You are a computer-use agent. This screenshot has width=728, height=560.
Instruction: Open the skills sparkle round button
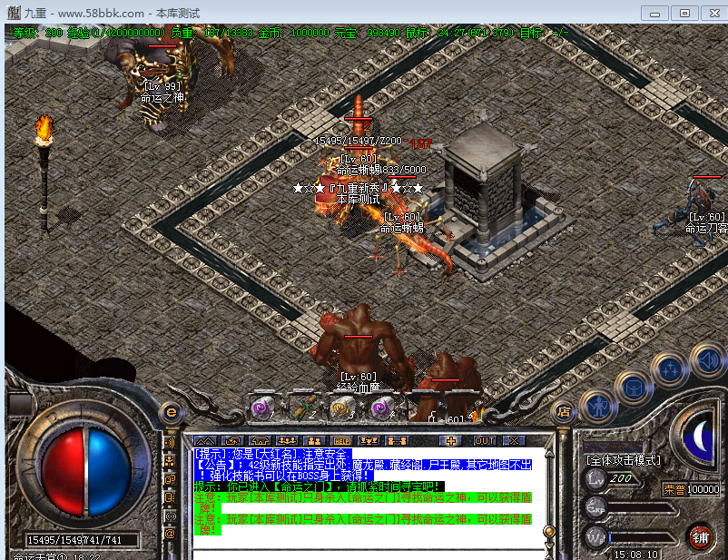click(671, 369)
